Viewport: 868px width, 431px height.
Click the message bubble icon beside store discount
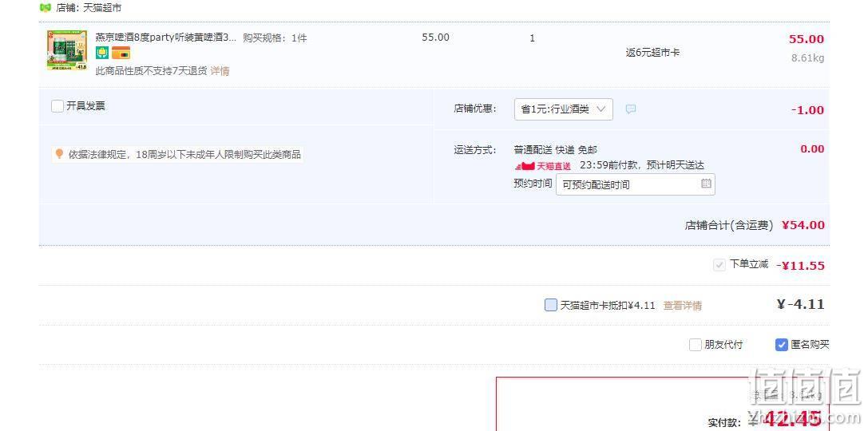coord(631,109)
